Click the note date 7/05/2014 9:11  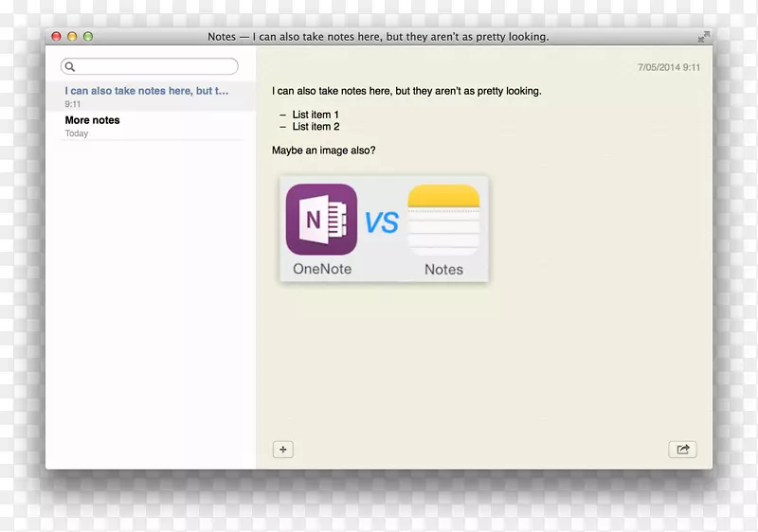pyautogui.click(x=669, y=67)
